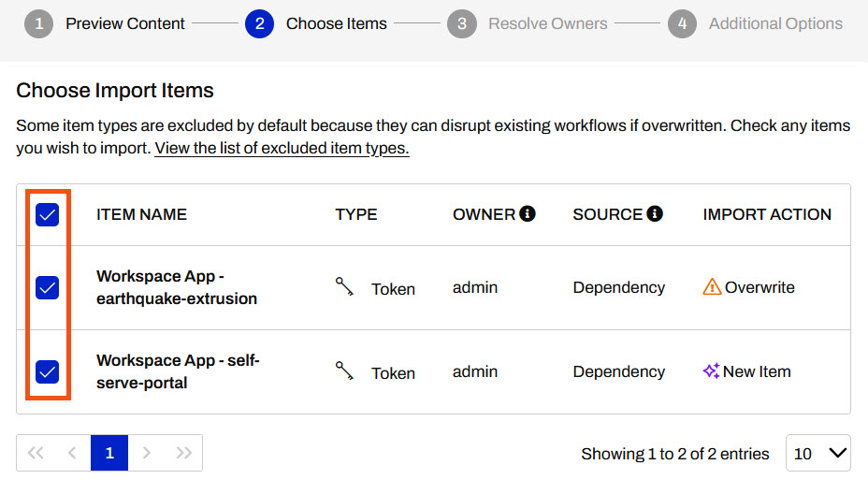This screenshot has height=494, width=868.
Task: Click the ITEM NAME column header
Action: click(141, 214)
